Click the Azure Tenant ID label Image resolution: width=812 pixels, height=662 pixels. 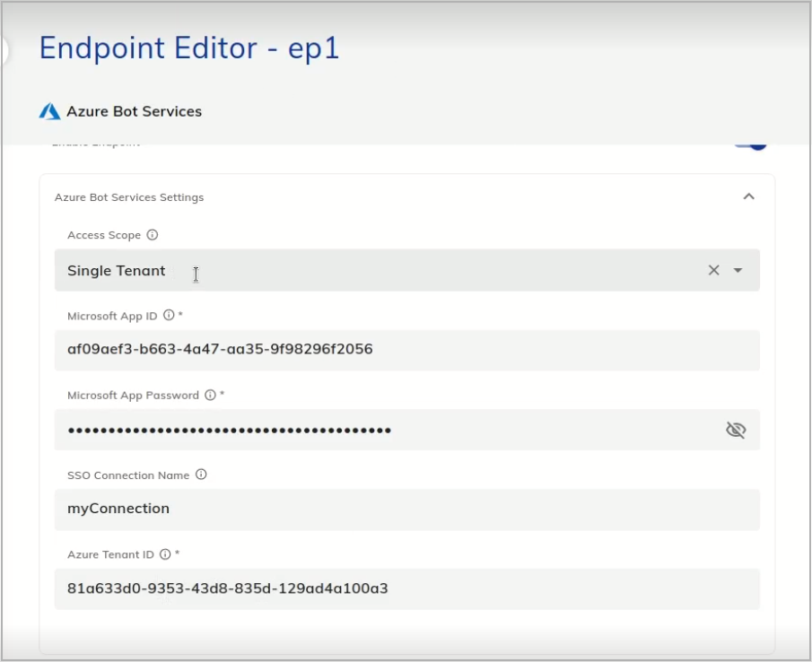[x=111, y=555]
